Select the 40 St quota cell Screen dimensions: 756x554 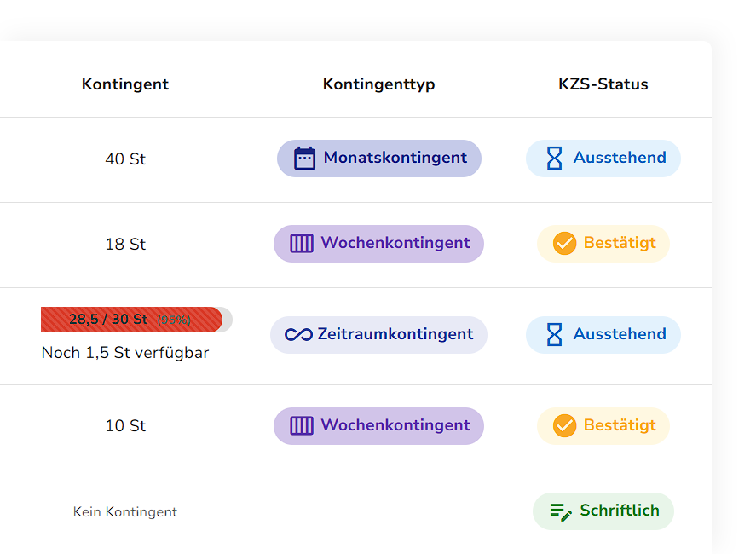pyautogui.click(x=125, y=159)
